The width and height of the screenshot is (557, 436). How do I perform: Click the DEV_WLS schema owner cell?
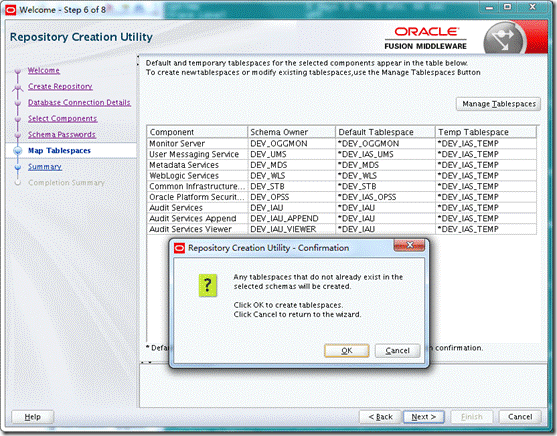coord(291,176)
